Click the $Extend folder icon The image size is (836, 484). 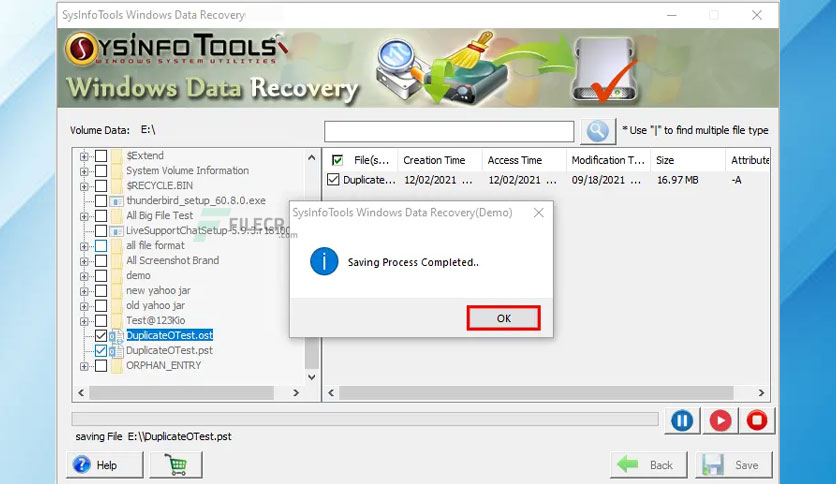[117, 156]
